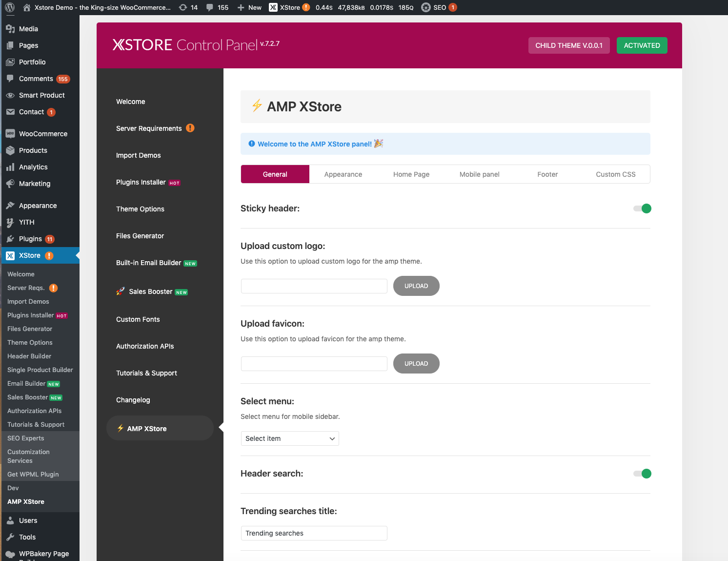Viewport: 728px width, 561px height.
Task: Click the Server Requirements warning icon in panel
Action: (x=190, y=128)
